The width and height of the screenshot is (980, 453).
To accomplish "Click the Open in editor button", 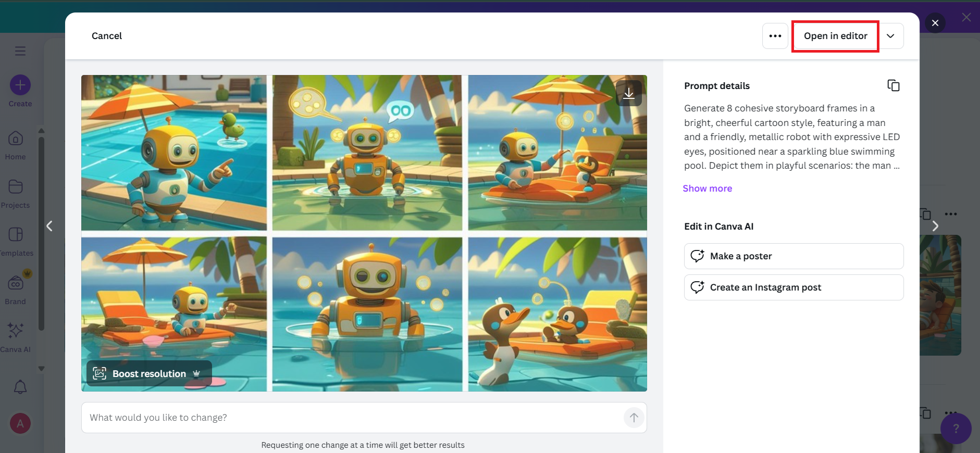I will (x=835, y=36).
